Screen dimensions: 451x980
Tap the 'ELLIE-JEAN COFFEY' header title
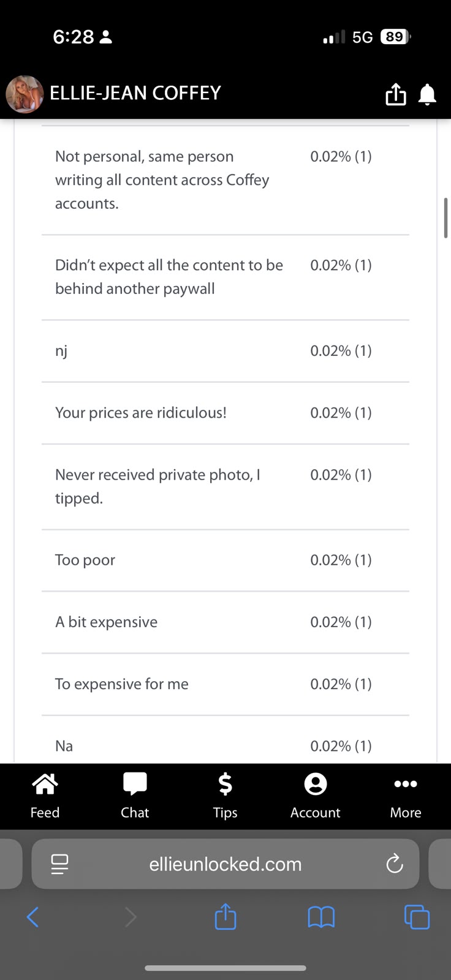click(x=135, y=93)
